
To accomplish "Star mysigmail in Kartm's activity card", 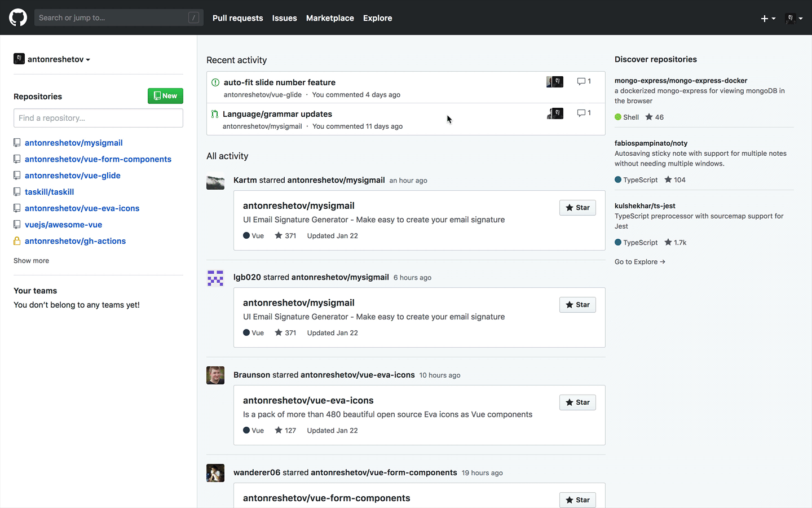I will tap(577, 208).
